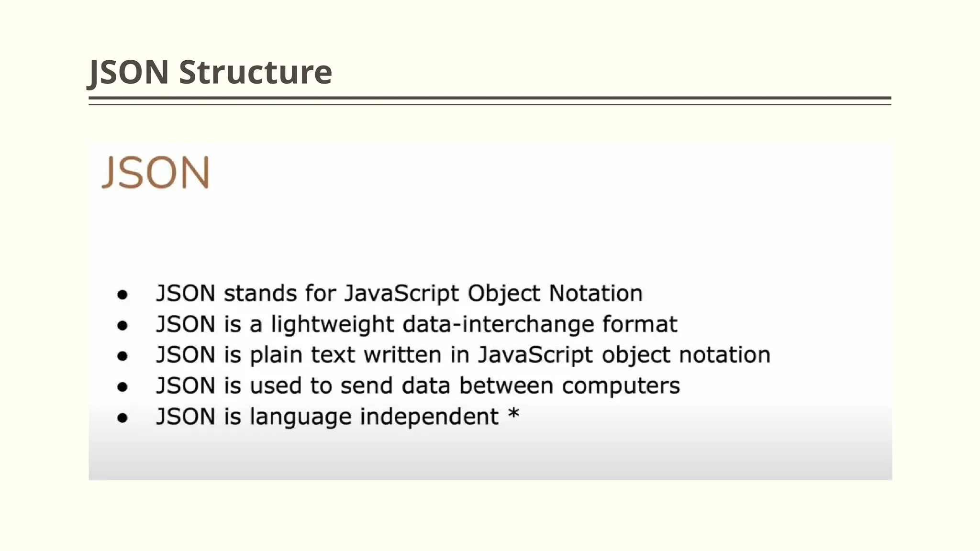Click the bullet dot before the lightweight line
This screenshot has height=551, width=980.
(122, 325)
